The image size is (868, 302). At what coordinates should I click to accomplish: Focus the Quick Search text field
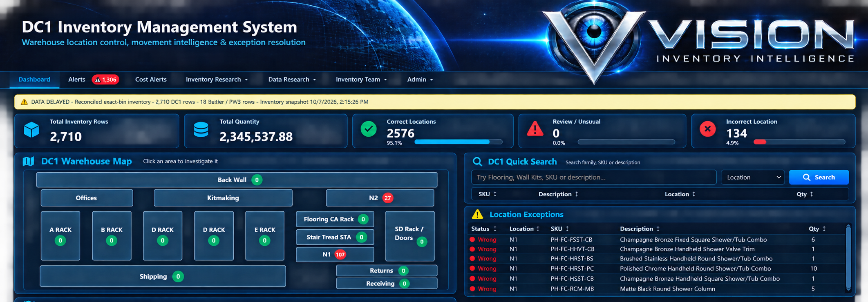[x=594, y=178]
